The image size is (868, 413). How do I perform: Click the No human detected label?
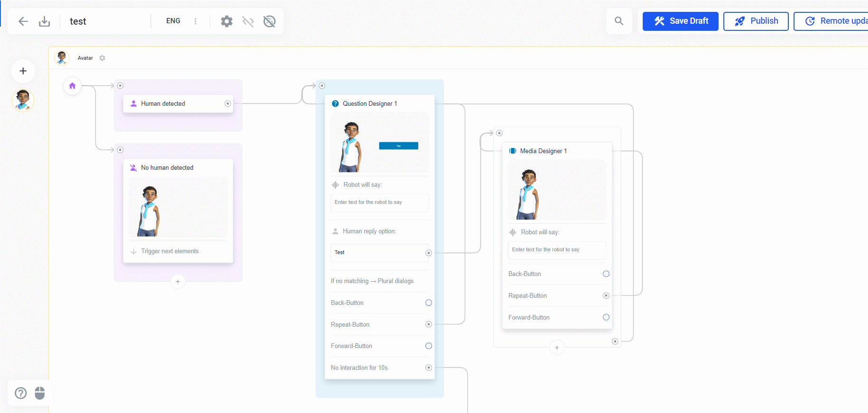167,168
